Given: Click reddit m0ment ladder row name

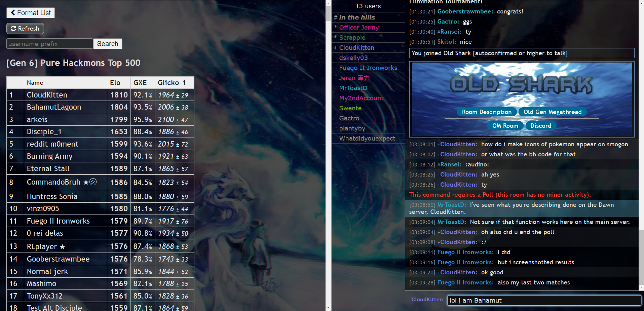Looking at the screenshot, I should (x=52, y=144).
